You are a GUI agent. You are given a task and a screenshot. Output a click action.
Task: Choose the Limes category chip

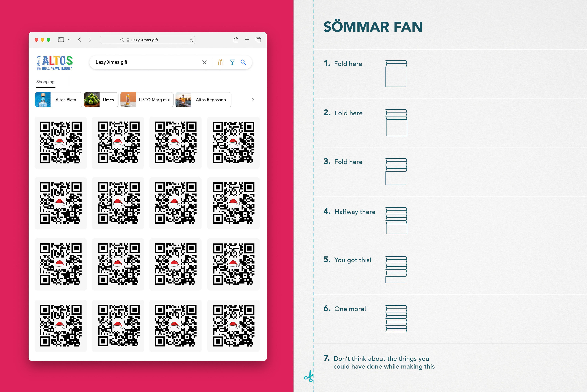click(x=101, y=100)
